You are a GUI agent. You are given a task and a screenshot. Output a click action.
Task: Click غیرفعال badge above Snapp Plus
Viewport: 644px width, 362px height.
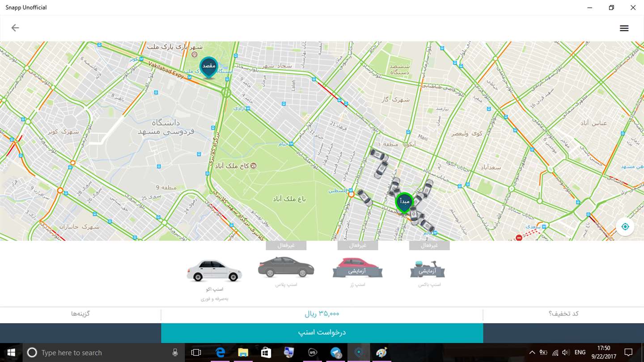(x=286, y=245)
